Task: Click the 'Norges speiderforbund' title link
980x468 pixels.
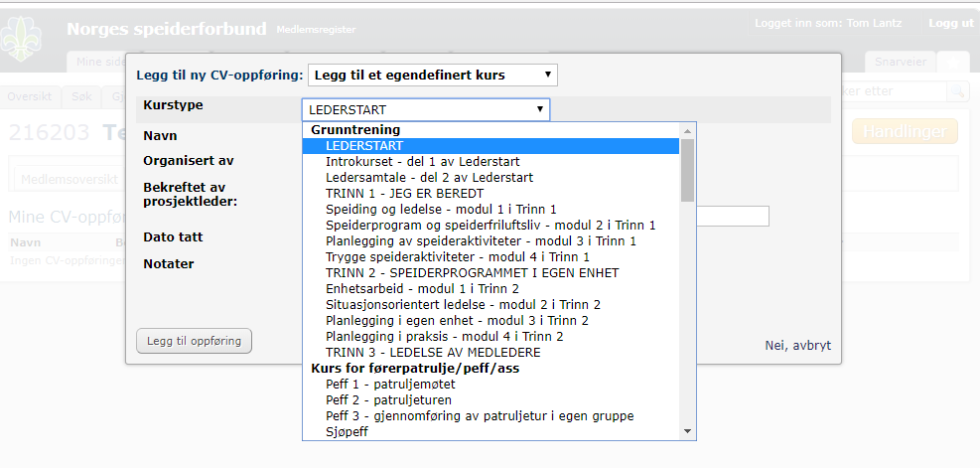Action: [166, 29]
